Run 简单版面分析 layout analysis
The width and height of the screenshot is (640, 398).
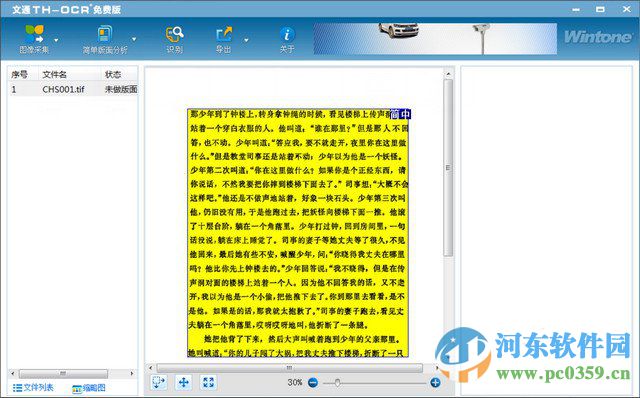click(105, 39)
